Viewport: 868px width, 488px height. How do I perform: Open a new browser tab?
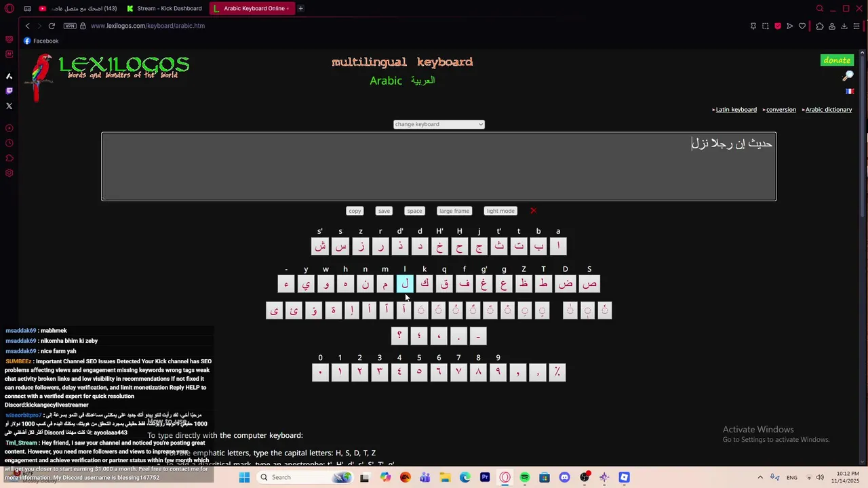tap(300, 9)
